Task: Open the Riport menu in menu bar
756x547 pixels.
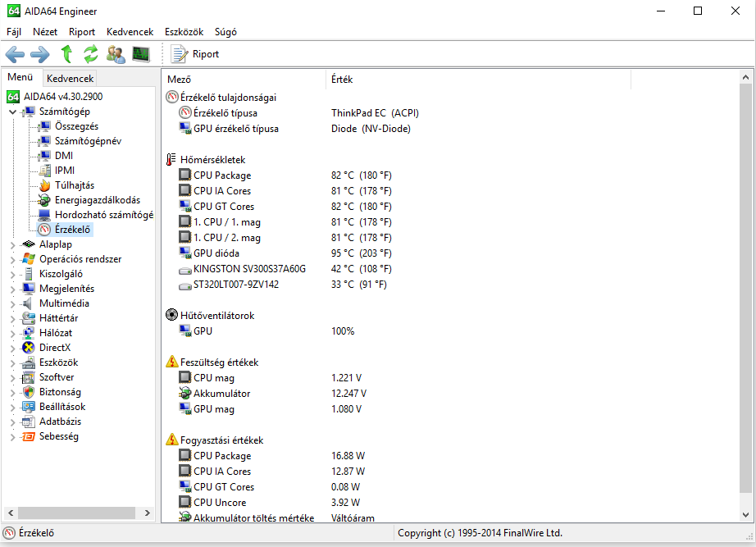Action: point(82,32)
